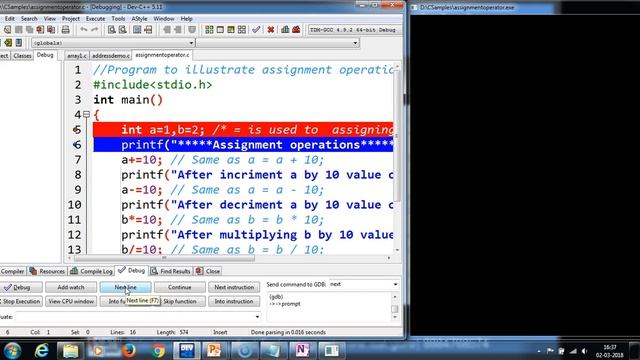This screenshot has height=360, width=640.
Task: Click the Indent toolbar icon
Action: [x=167, y=30]
